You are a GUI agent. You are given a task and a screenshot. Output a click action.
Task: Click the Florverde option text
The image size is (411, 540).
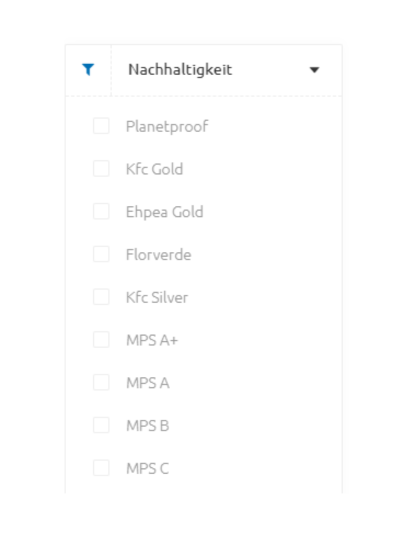[158, 255]
